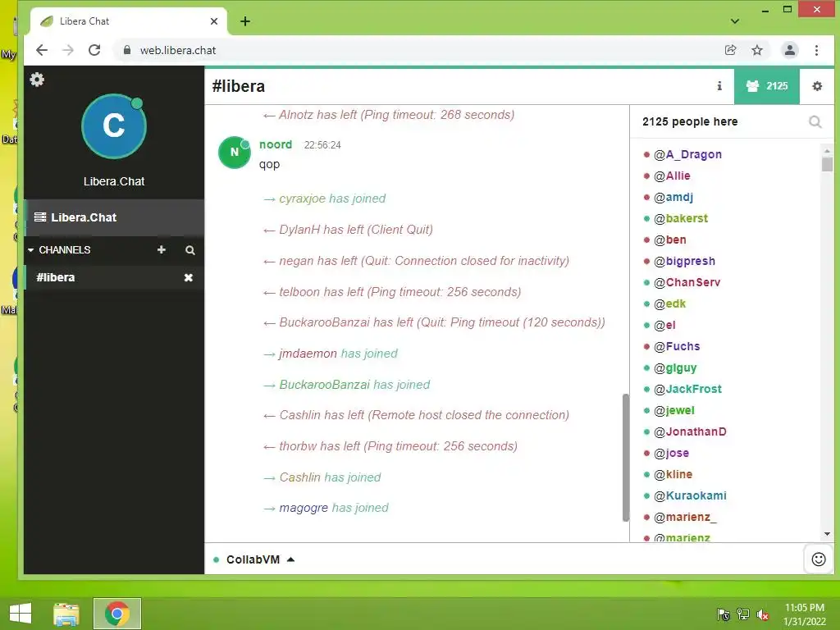The image size is (840, 630).
Task: Toggle the 2125 user list button
Action: [x=767, y=85]
